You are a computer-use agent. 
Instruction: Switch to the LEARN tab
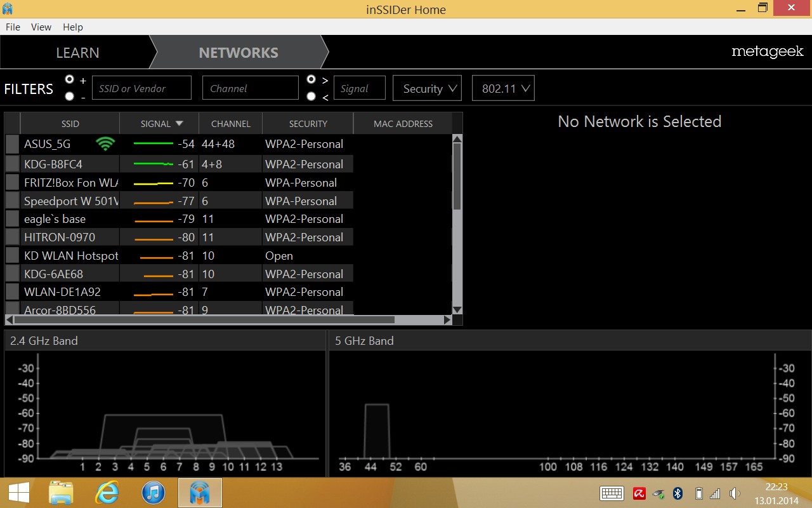point(77,53)
